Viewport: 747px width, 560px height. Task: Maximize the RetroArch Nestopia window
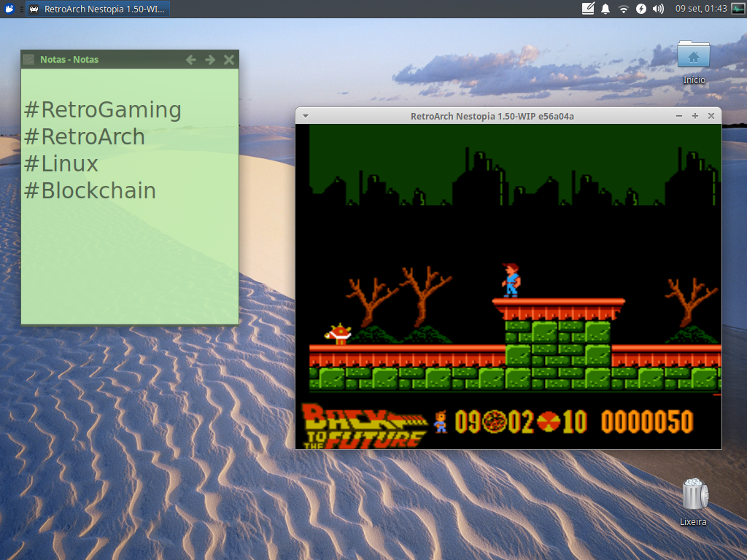click(x=695, y=116)
